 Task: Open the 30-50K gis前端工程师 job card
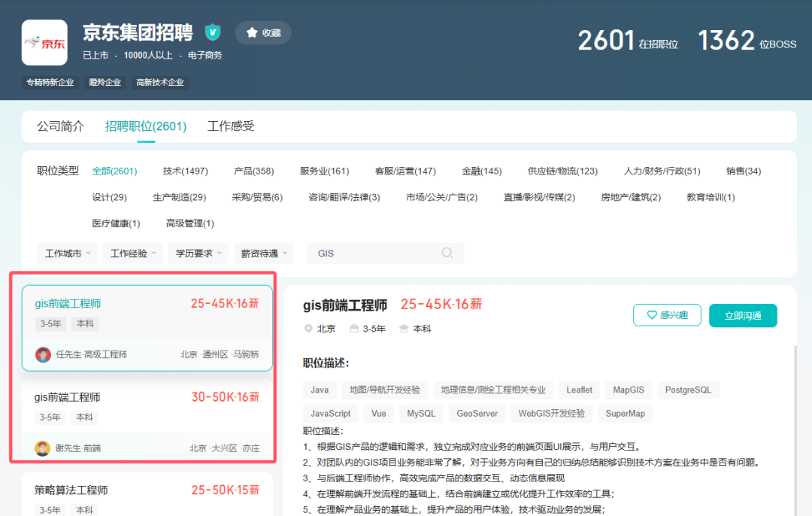pos(147,420)
